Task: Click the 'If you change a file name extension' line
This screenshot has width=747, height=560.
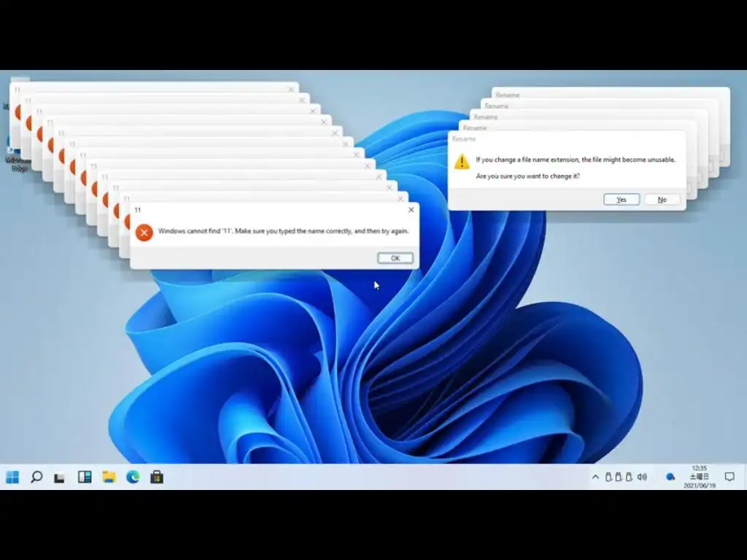Action: pyautogui.click(x=576, y=160)
